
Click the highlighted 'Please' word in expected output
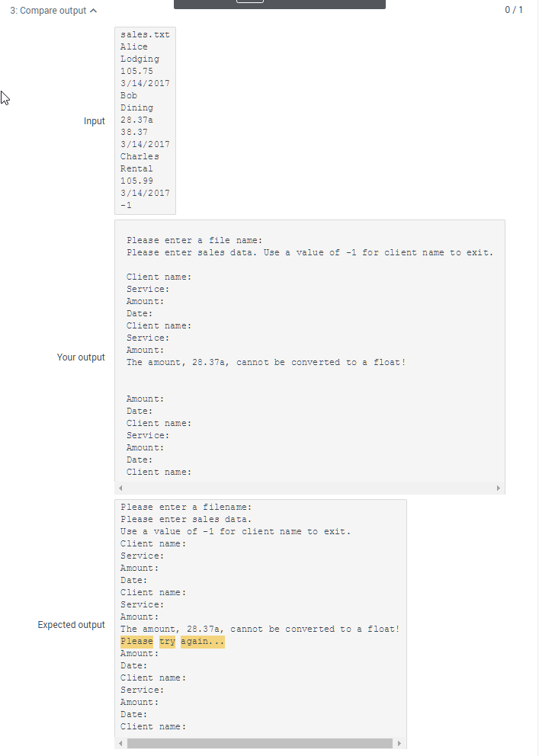point(136,641)
